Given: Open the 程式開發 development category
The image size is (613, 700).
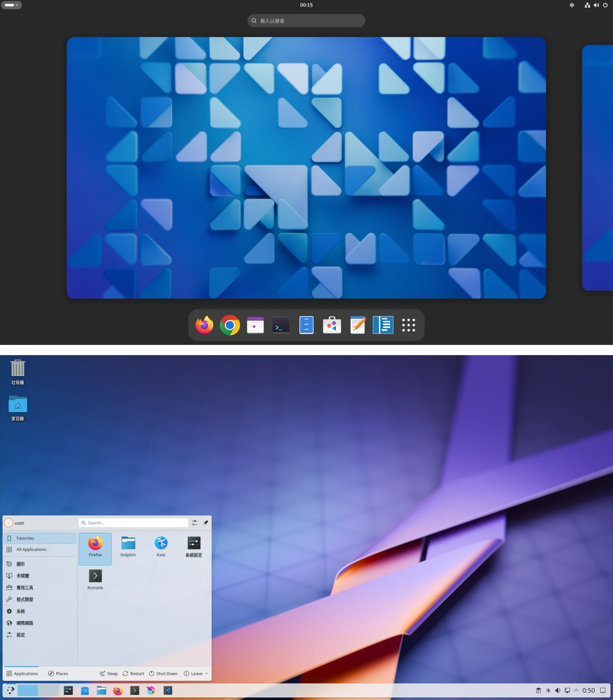Looking at the screenshot, I should 40,599.
